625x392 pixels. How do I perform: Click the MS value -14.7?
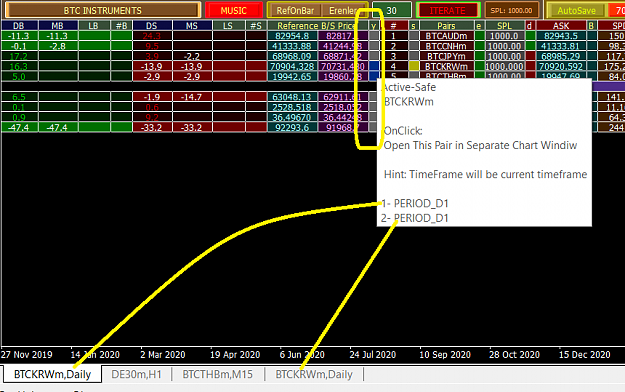pos(192,97)
